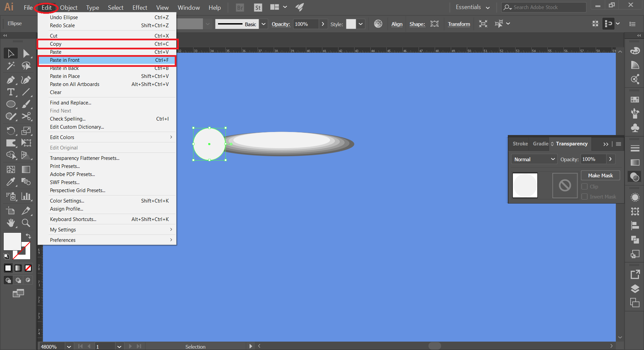Switch to Draw Inside mode
This screenshot has width=644, height=350.
(x=28, y=280)
